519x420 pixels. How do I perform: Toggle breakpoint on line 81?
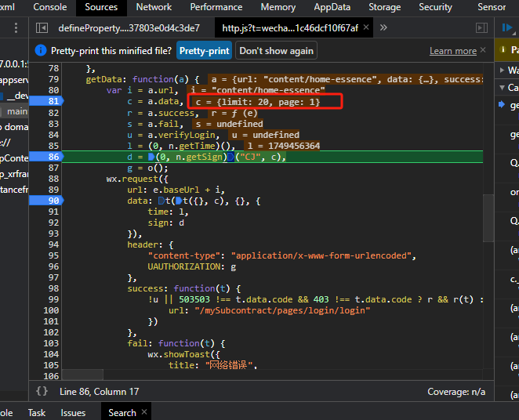pos(46,101)
